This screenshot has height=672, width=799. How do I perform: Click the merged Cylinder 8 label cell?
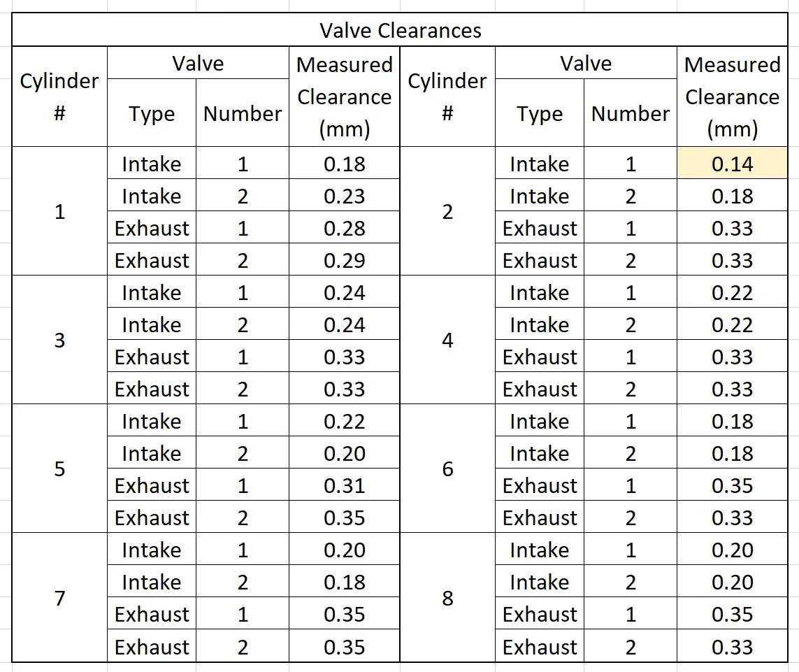pos(447,598)
